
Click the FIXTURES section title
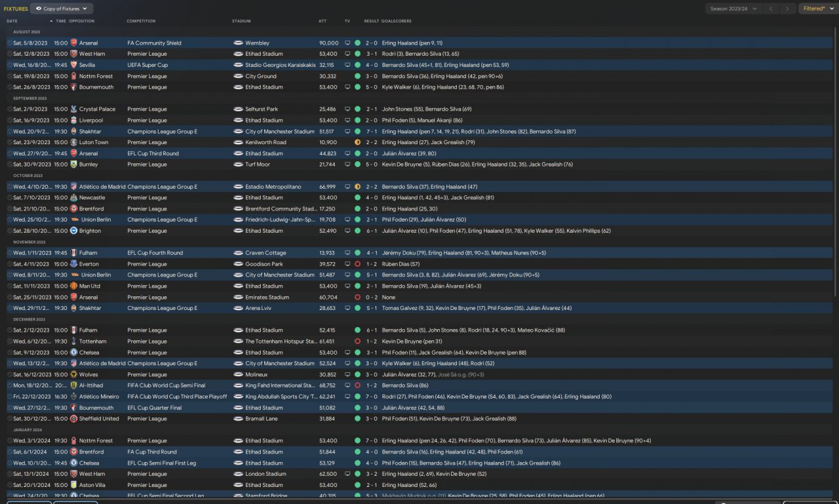pos(16,9)
